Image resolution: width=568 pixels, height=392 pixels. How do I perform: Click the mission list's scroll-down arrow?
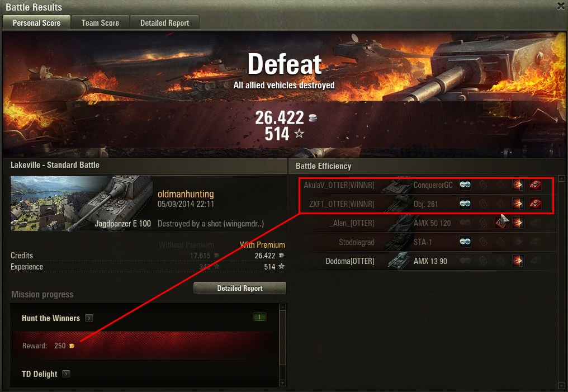click(282, 383)
